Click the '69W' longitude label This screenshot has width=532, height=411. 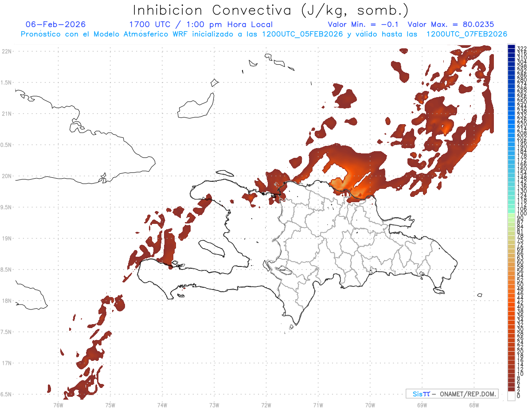pyautogui.click(x=422, y=405)
